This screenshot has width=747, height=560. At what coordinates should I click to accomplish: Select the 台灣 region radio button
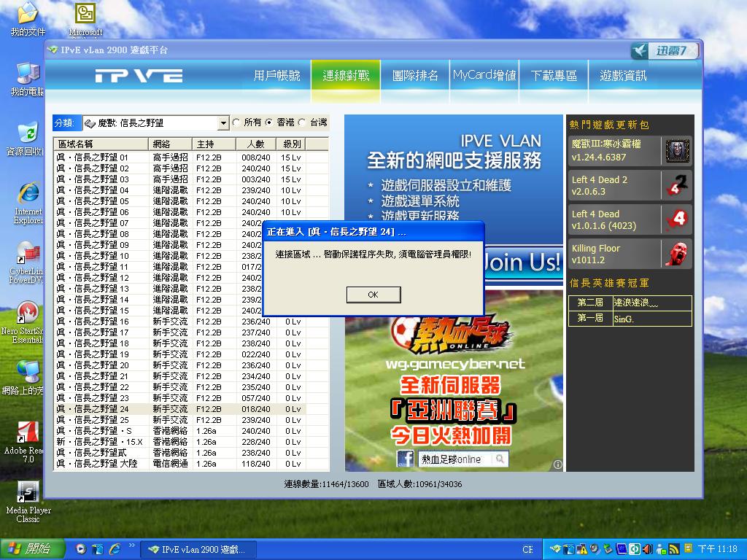[302, 122]
